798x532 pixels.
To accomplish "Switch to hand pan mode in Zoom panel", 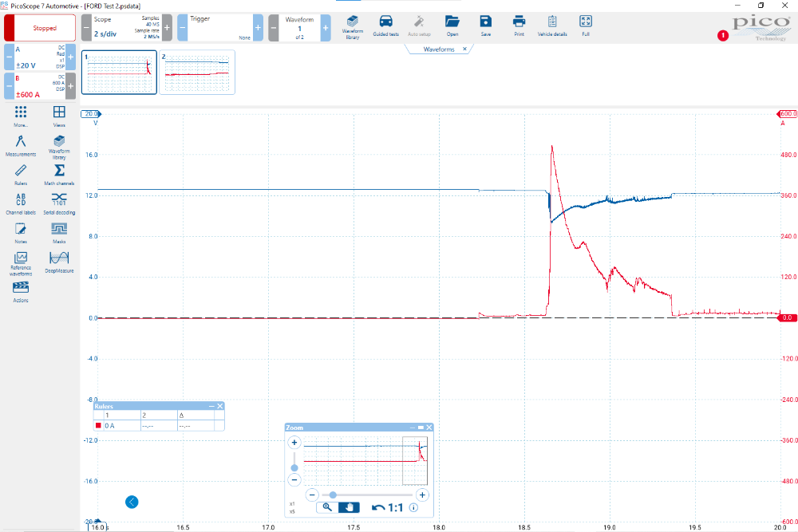I will pyautogui.click(x=348, y=507).
